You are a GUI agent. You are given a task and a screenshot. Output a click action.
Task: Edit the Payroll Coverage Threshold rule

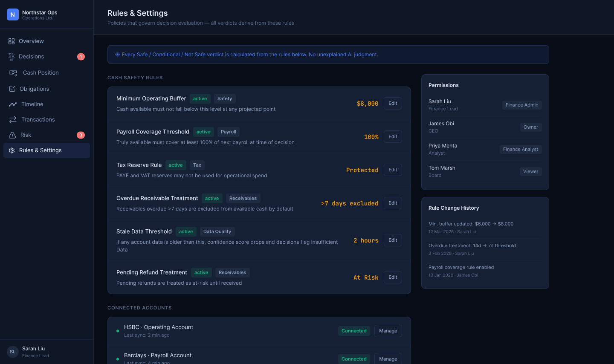(x=393, y=136)
